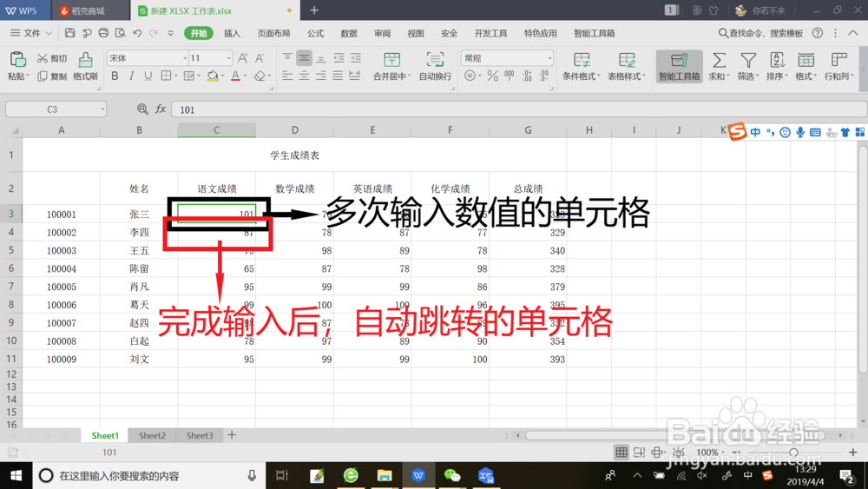Open the 文件 menu
This screenshot has height=489, width=868.
(x=31, y=33)
